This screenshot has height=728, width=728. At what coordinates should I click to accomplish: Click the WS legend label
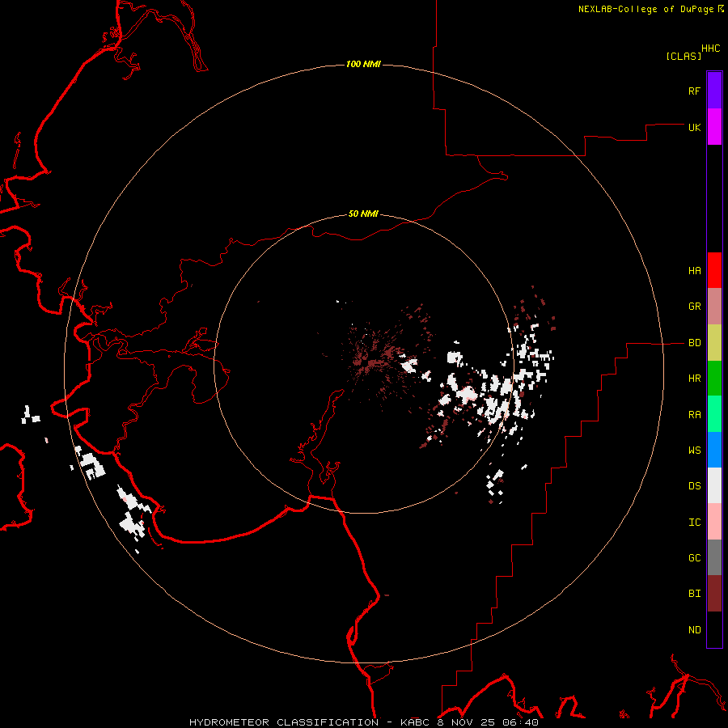694,450
